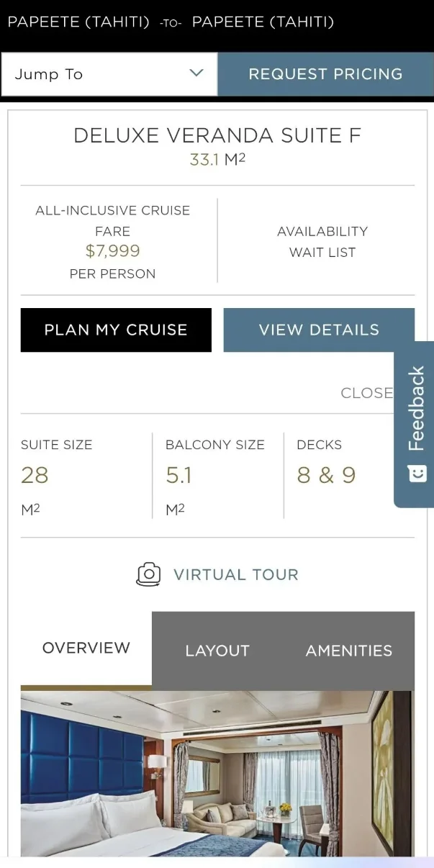
Task: Click the Request Pricing button
Action: (325, 74)
